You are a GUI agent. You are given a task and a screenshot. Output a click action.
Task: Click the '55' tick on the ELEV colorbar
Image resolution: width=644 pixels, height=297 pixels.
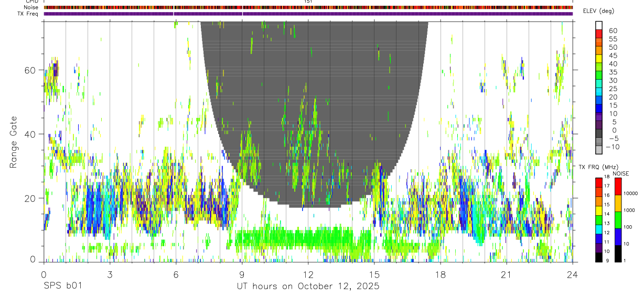(x=613, y=39)
